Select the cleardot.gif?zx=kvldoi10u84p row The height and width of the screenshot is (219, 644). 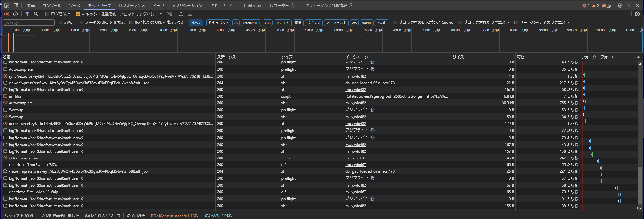click(x=319, y=192)
